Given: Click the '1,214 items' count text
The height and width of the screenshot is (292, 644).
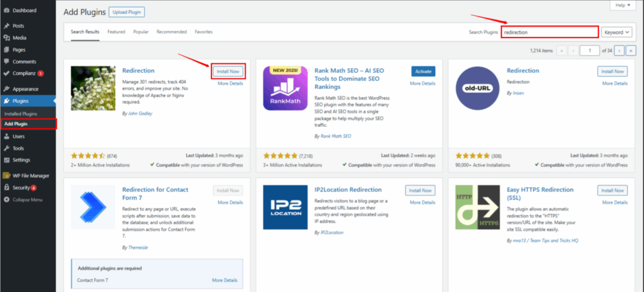Looking at the screenshot, I should 541,51.
